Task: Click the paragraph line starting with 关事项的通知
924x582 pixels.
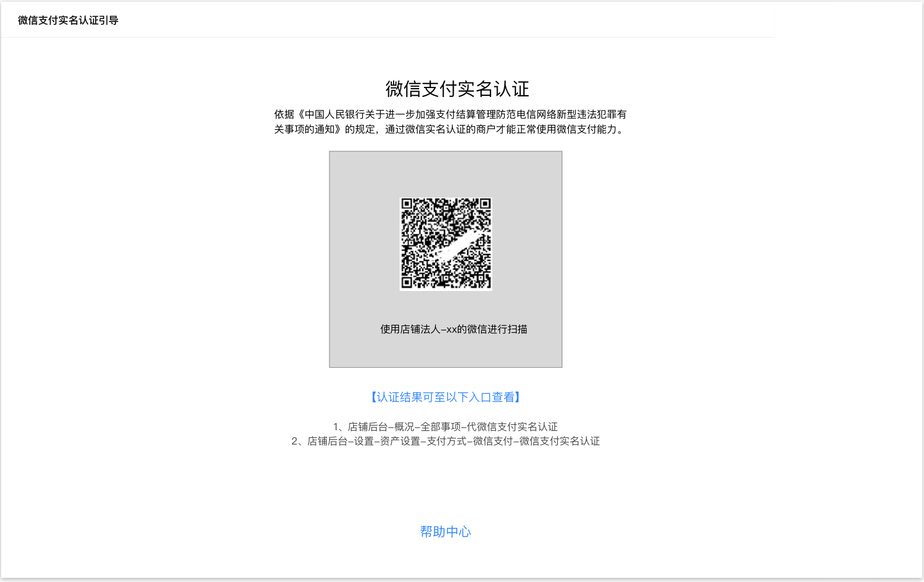Action: (450, 129)
